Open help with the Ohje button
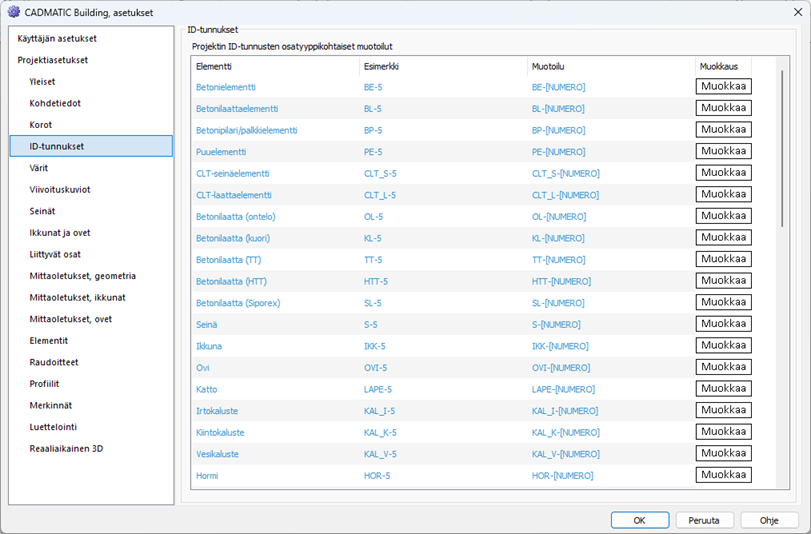This screenshot has height=534, width=811. tap(769, 520)
